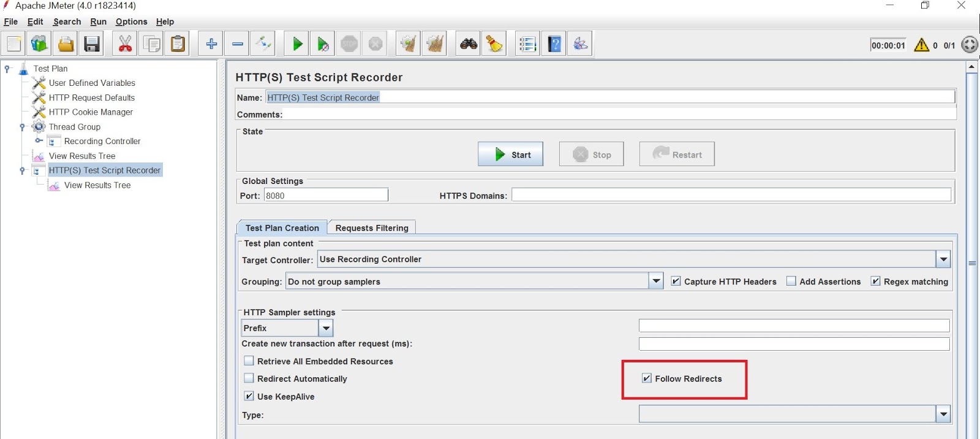Check Retrieve All Embedded Resources

click(249, 361)
